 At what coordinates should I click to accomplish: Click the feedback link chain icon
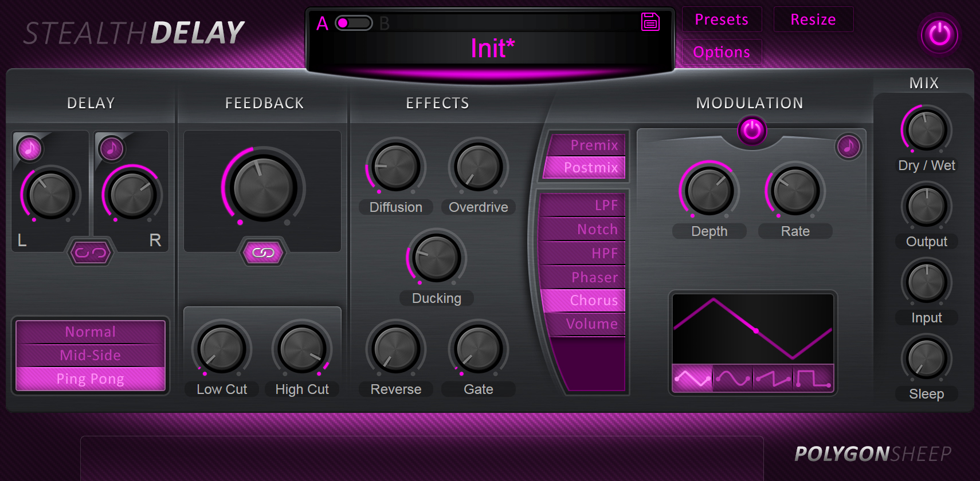click(x=263, y=253)
